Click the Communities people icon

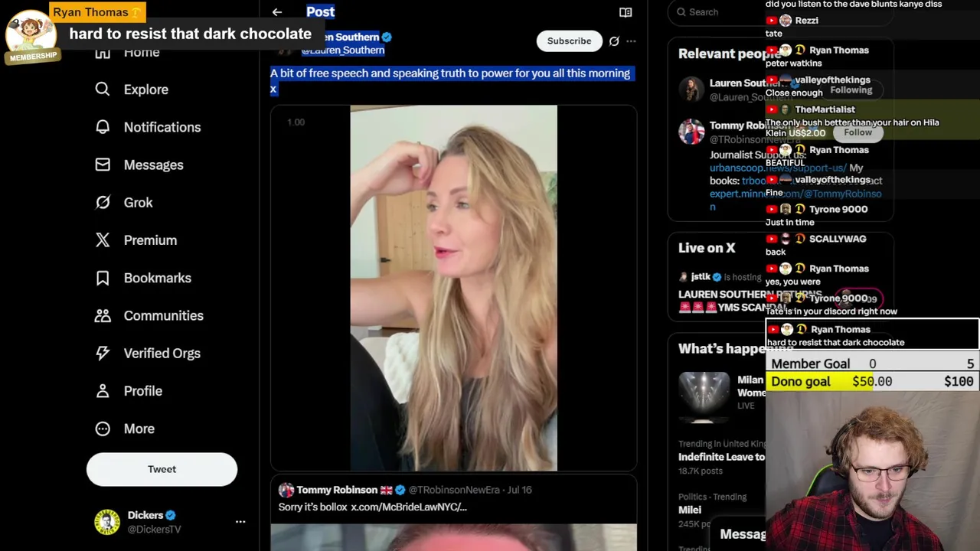pyautogui.click(x=103, y=315)
